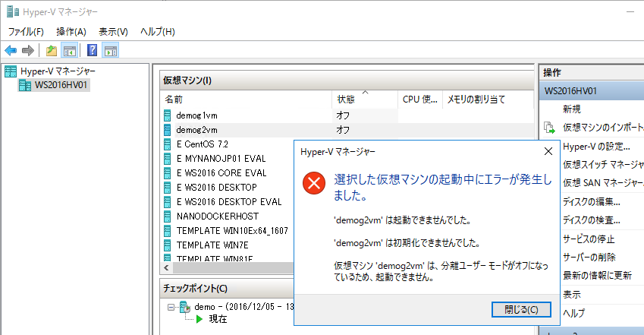Click the Up one level folder icon
The height and width of the screenshot is (335, 644).
[52, 51]
